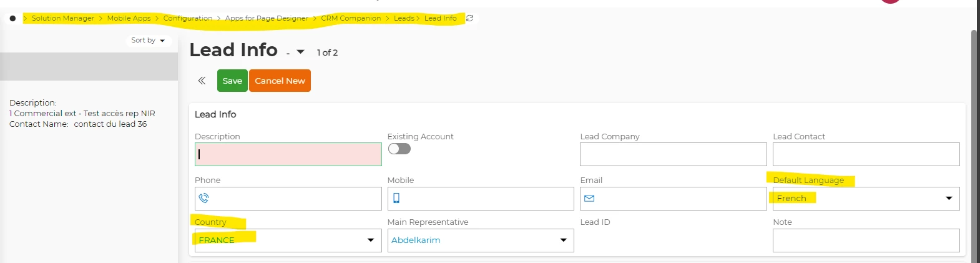Viewport: 980px width, 263px height.
Task: Click the refresh icon after the breadcrumb
Action: 470,18
